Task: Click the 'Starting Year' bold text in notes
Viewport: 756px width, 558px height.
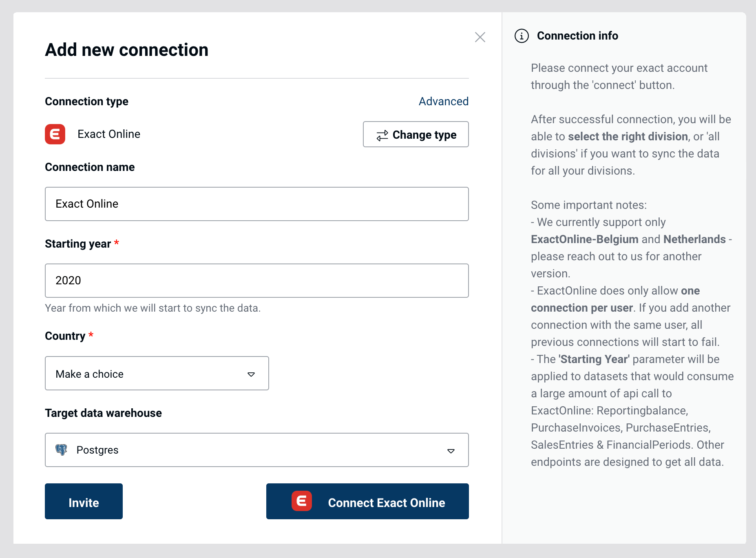Action: click(594, 359)
